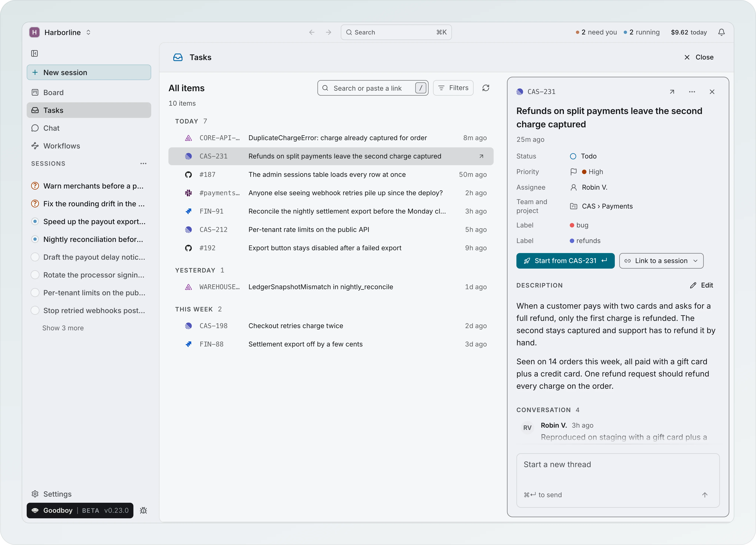Screen dimensions: 756x545
Task: Refresh the All items list
Action: pos(486,88)
